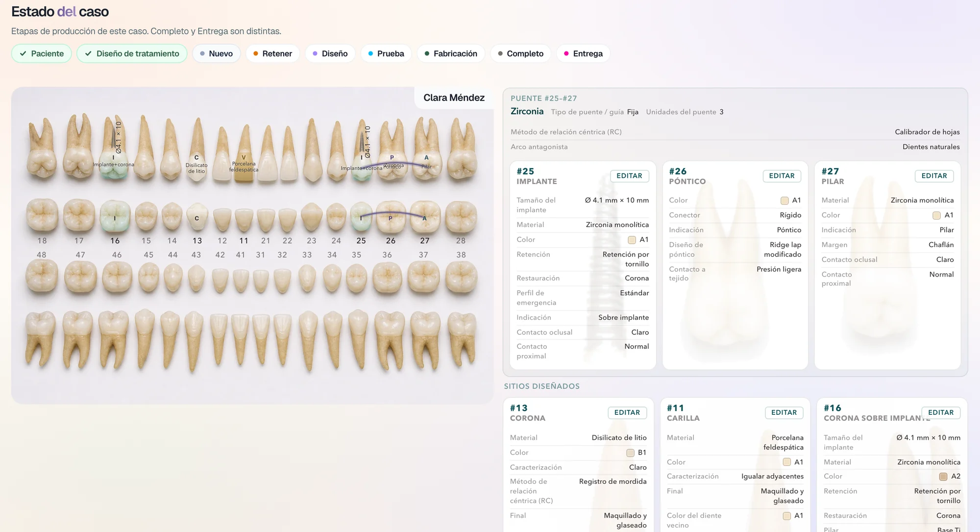Select tooth 18 occlusal view
Image resolution: width=980 pixels, height=532 pixels.
point(42,215)
